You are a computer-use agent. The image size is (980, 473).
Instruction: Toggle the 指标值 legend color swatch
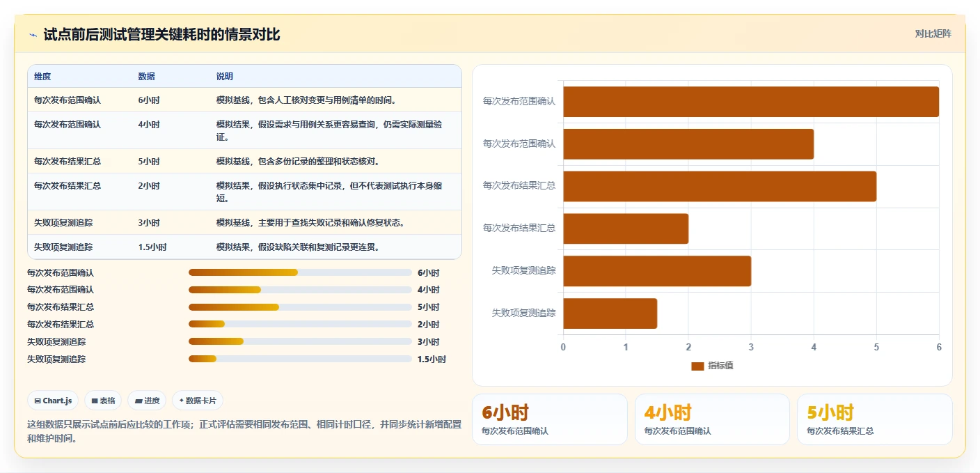pos(697,366)
